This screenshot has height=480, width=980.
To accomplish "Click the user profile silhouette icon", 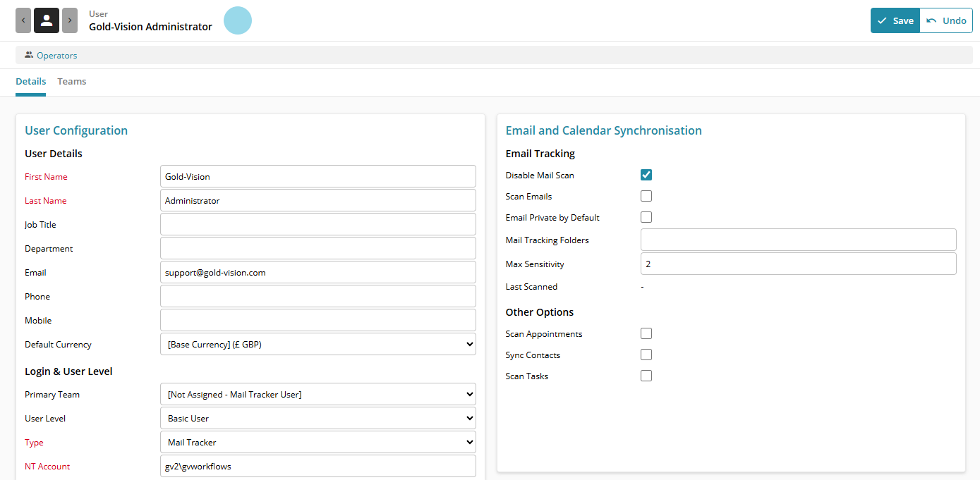I will tap(47, 20).
